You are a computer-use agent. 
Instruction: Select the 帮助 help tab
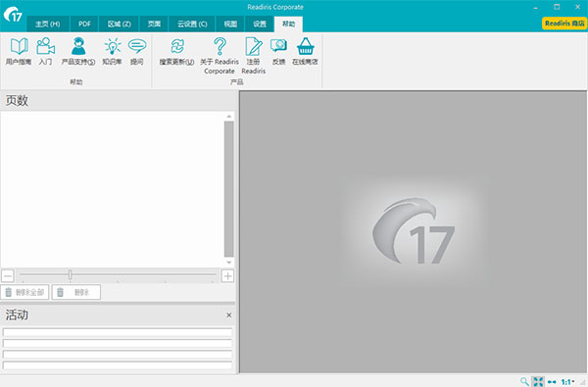point(288,24)
